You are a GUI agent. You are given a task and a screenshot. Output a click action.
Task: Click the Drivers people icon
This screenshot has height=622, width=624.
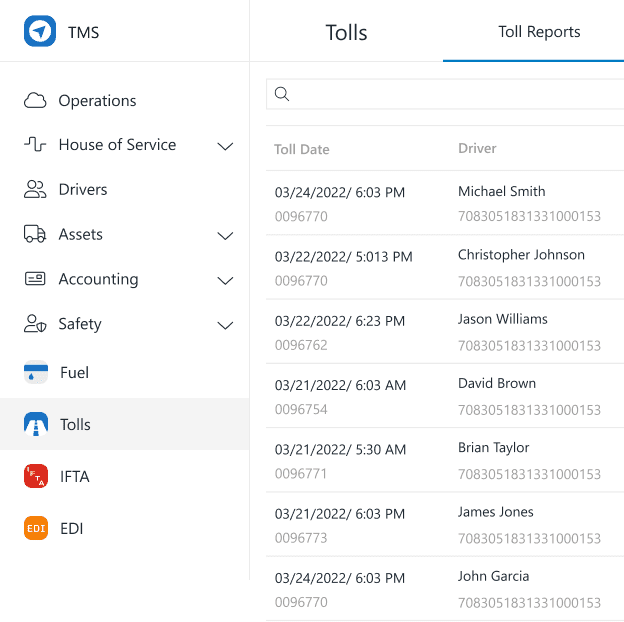point(35,189)
